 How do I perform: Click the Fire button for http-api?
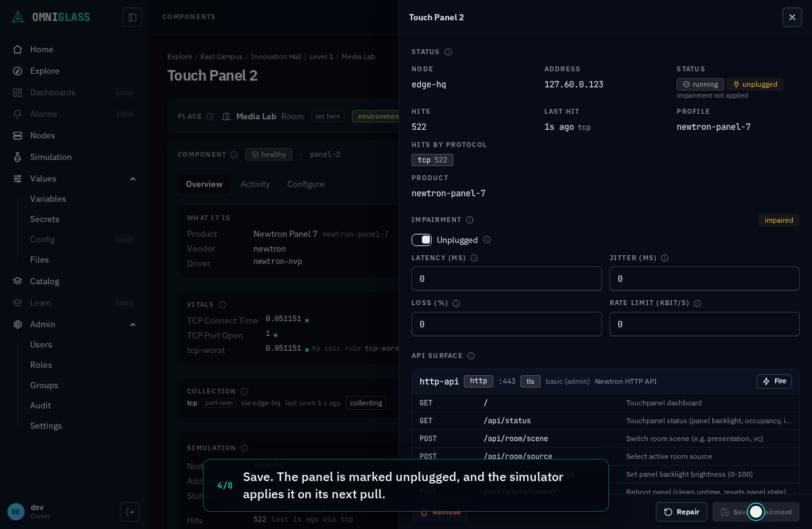point(774,381)
